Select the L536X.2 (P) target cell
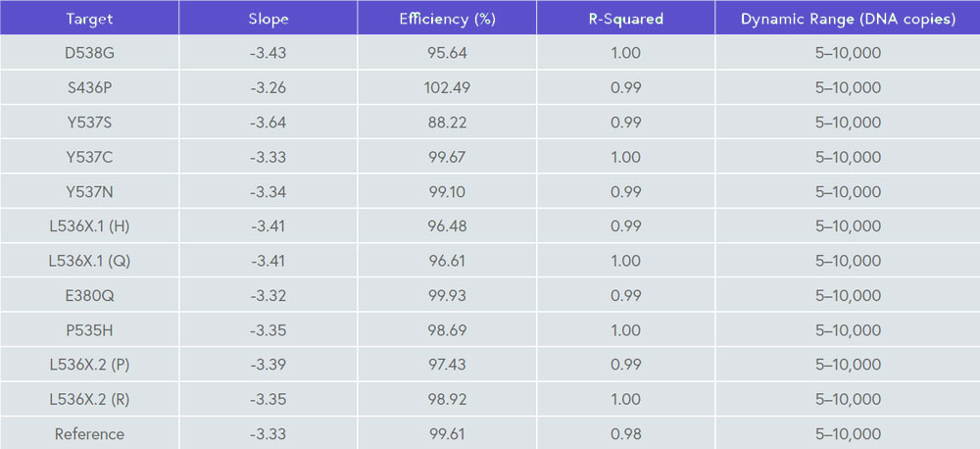The width and height of the screenshot is (980, 449). coord(89,365)
